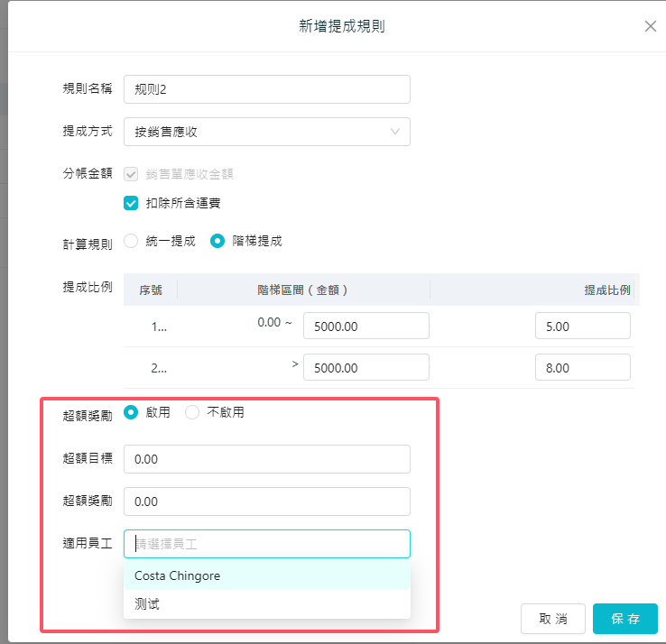Viewport: 666px width, 644px height.
Task: Click the 超額目標 input field
Action: (x=266, y=459)
